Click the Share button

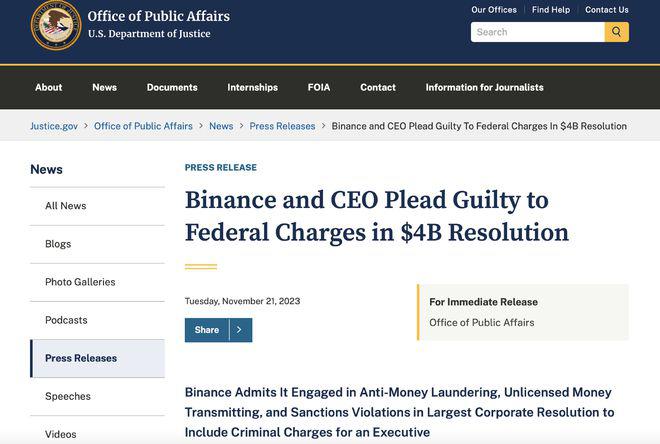click(207, 330)
